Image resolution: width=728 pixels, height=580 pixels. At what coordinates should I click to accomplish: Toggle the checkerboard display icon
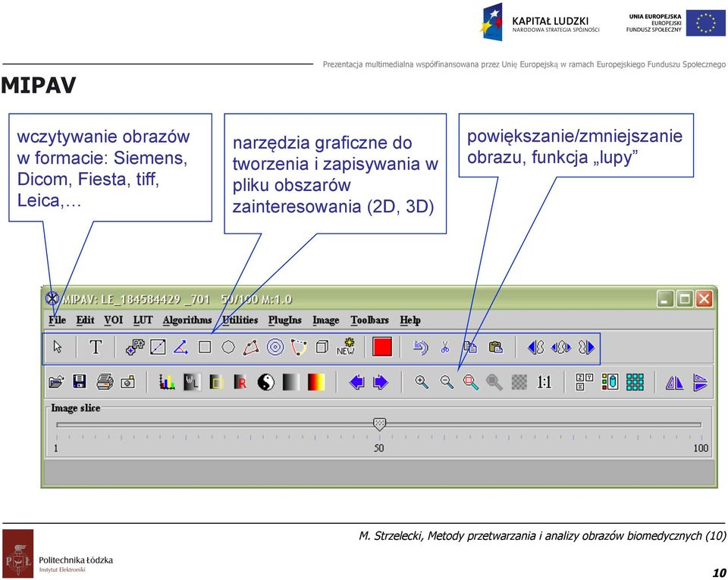point(519,382)
